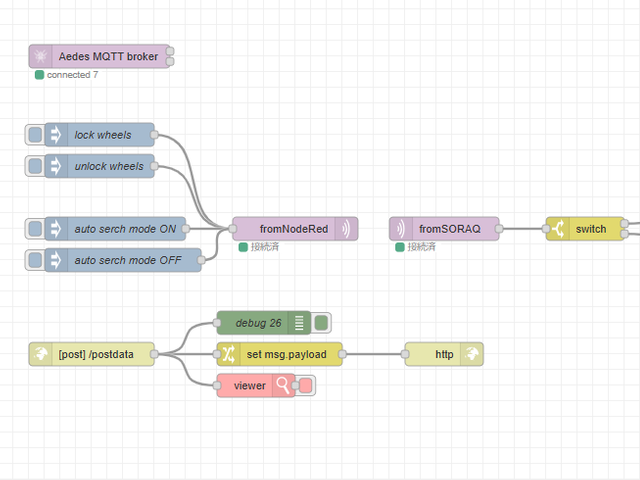This screenshot has height=480, width=640.
Task: Click the input port of http node
Action: coord(405,354)
